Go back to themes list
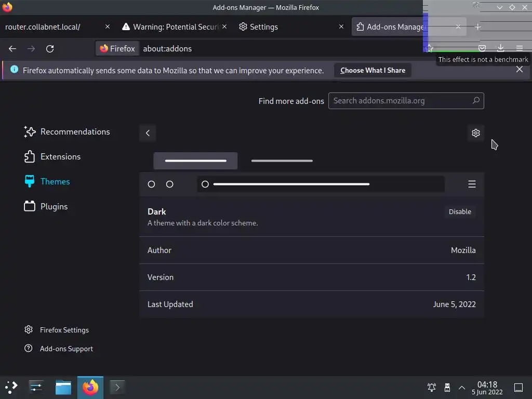The height and width of the screenshot is (399, 532). 148,133
